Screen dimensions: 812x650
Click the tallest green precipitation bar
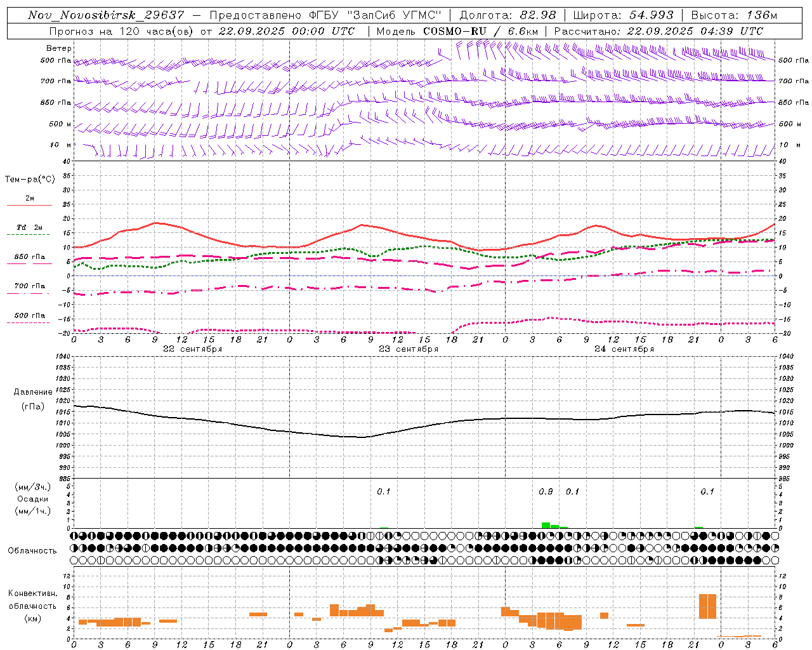[x=546, y=526]
